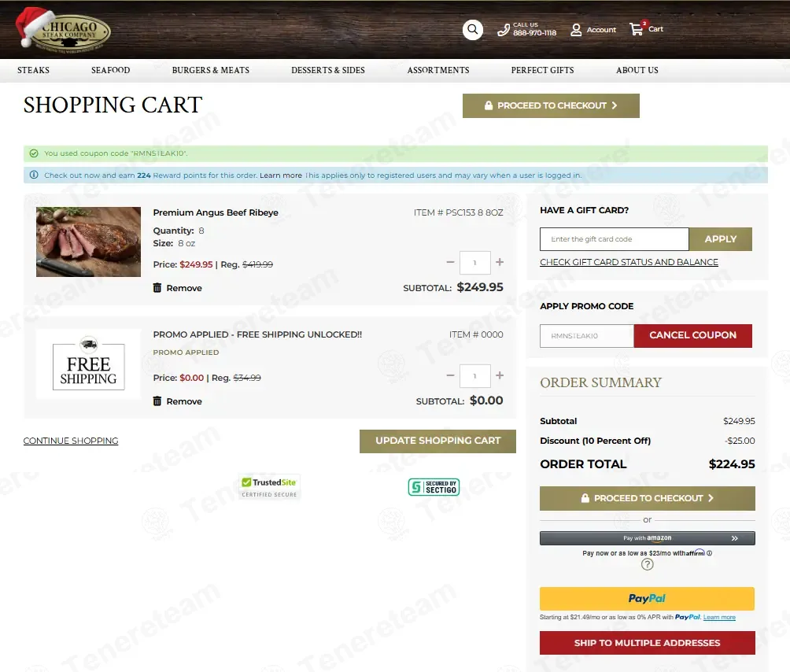
Task: Decrease quantity of Premium Angus Beef Ribeye
Action: (450, 262)
